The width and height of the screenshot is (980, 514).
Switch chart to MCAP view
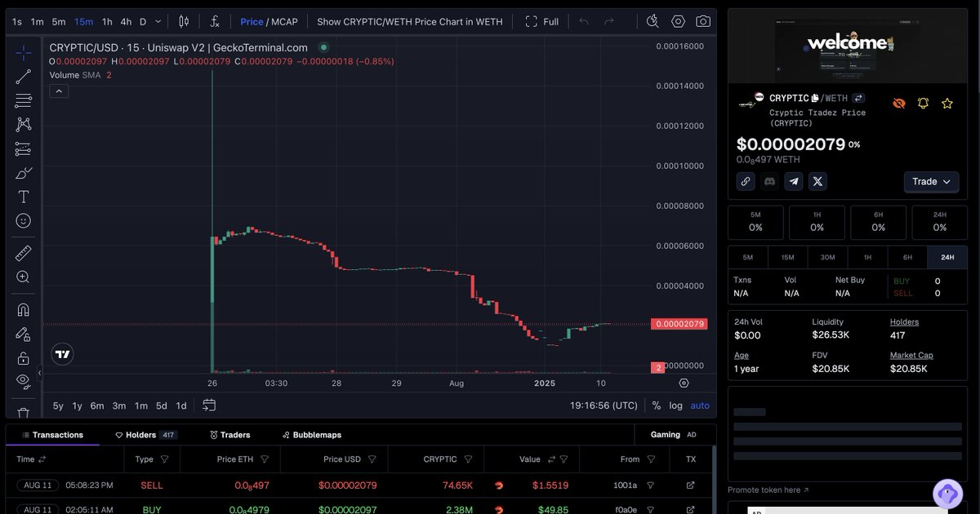coord(284,22)
